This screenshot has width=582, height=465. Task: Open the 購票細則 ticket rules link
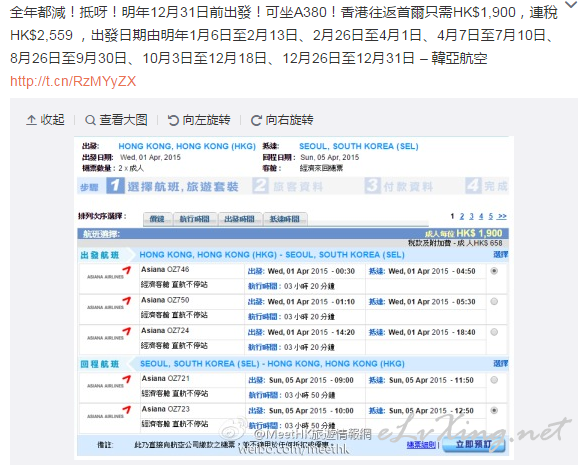(x=421, y=445)
